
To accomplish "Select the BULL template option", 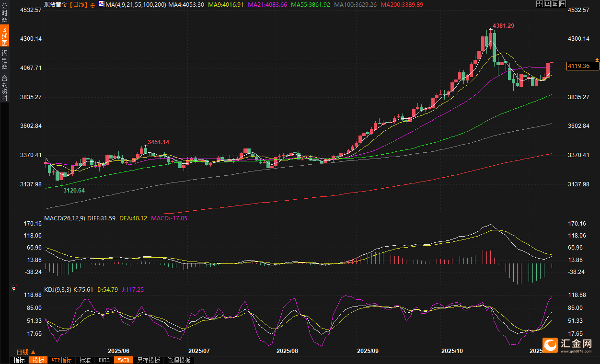I will click(x=104, y=360).
